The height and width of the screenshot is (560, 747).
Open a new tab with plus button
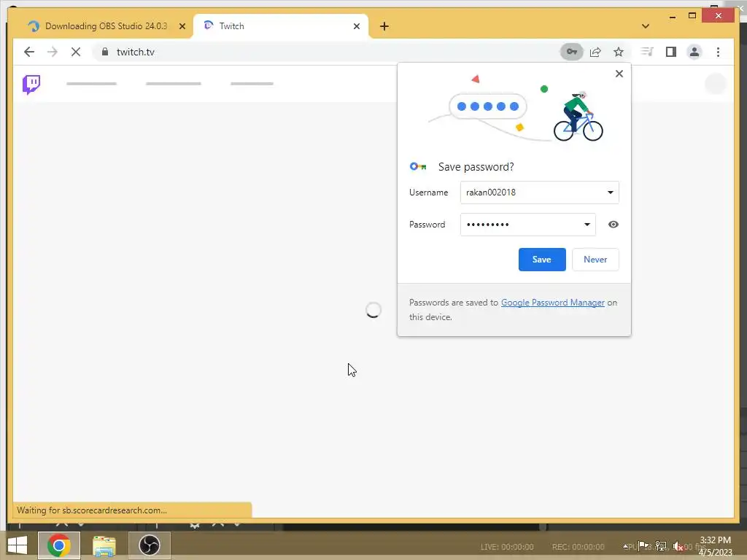pos(384,26)
